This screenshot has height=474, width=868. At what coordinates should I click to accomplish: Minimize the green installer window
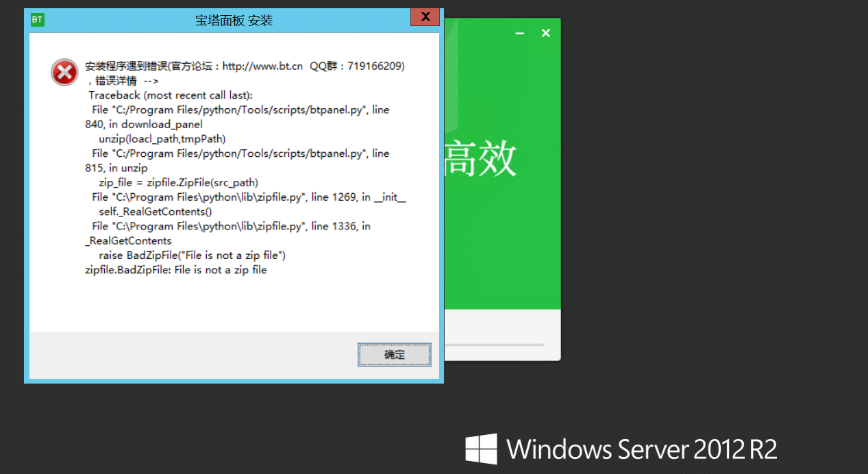(520, 33)
